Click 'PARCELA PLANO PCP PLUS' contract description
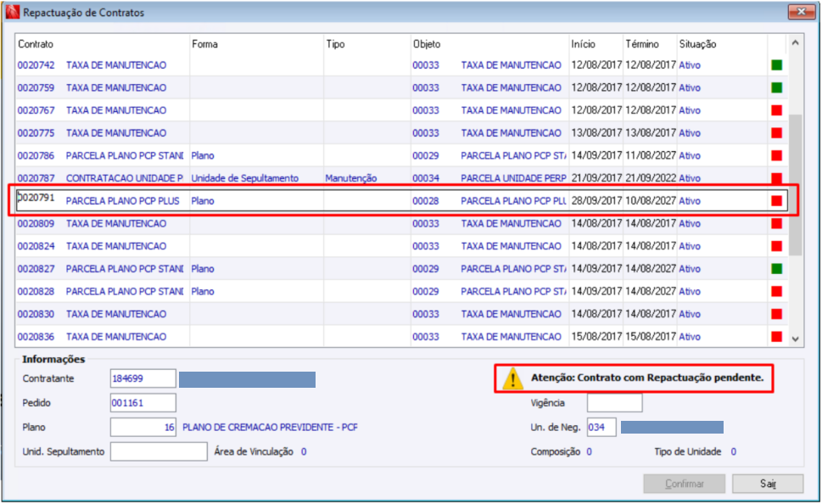Screen dimensions: 822x504 tap(123, 201)
